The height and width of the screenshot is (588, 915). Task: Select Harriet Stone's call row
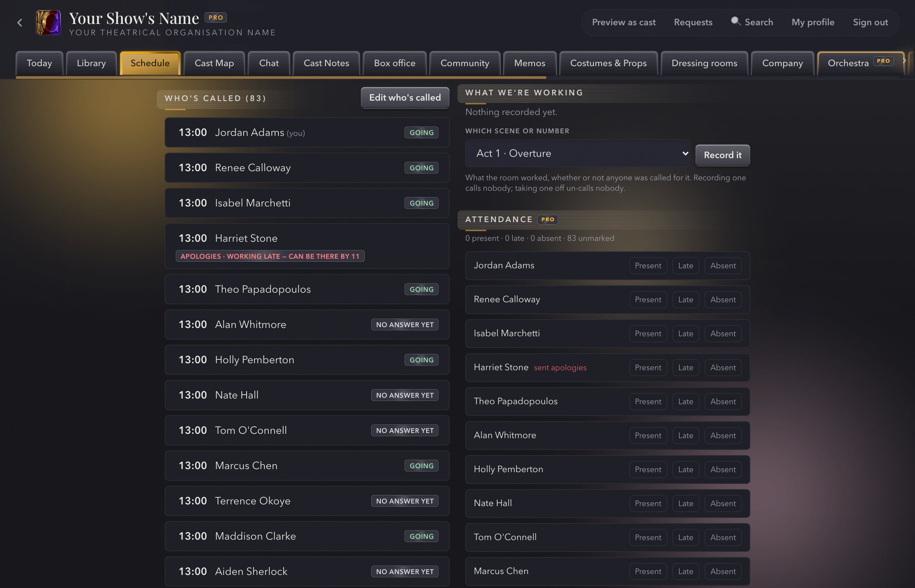[307, 246]
